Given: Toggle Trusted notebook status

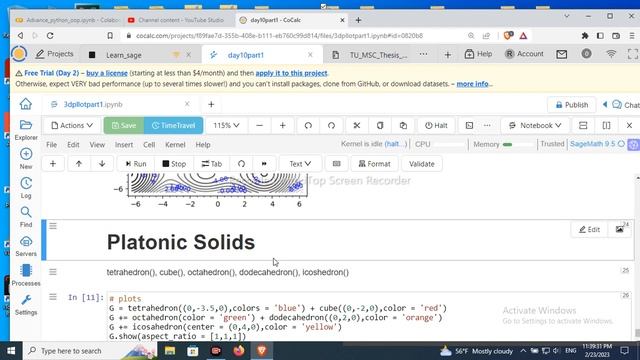Looking at the screenshot, I should 552,144.
